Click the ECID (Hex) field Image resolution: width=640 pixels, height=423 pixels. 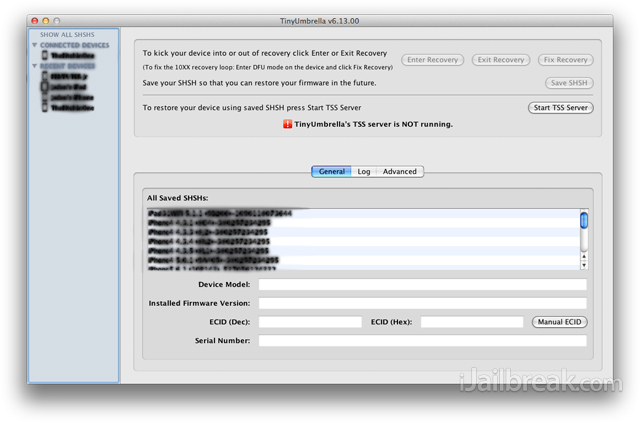[x=472, y=322]
